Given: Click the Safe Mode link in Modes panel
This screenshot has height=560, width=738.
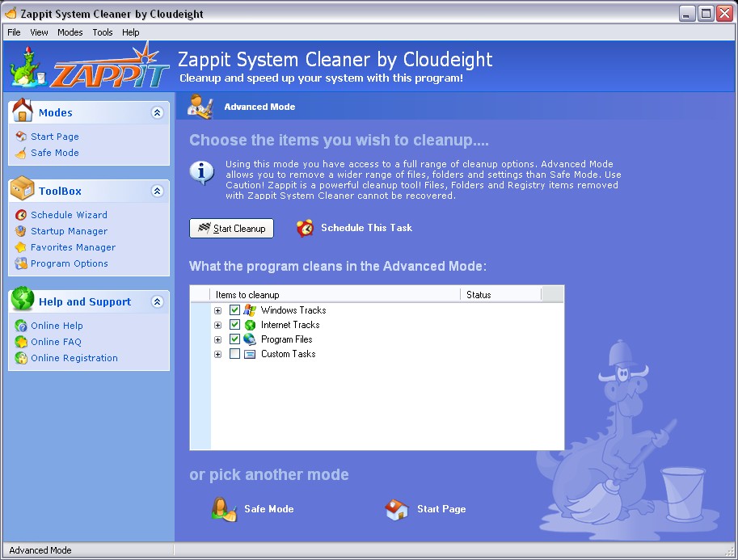Looking at the screenshot, I should [x=55, y=153].
